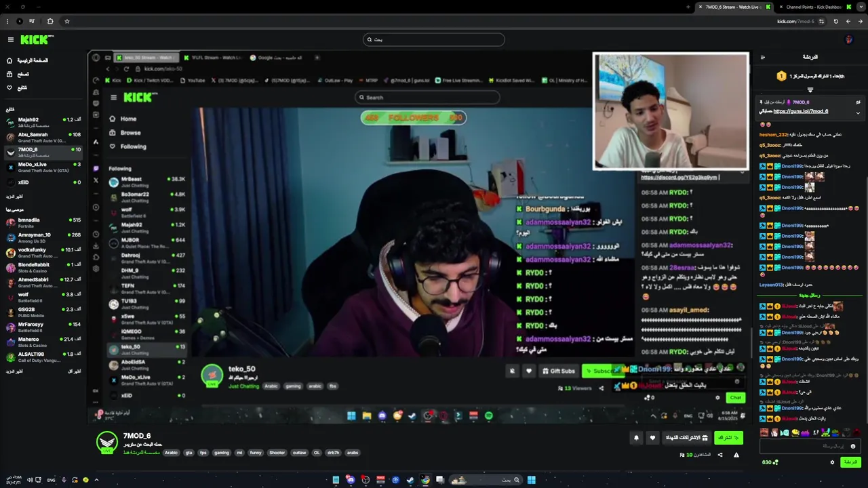Image resolution: width=868 pixels, height=488 pixels.
Task: Open the Kick sidebar hamburger menu
Action: [x=10, y=40]
